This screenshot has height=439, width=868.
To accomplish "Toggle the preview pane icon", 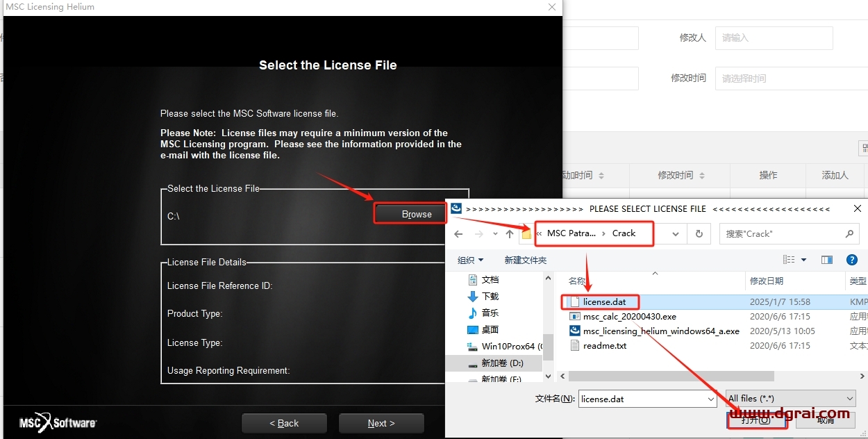I will (x=826, y=260).
